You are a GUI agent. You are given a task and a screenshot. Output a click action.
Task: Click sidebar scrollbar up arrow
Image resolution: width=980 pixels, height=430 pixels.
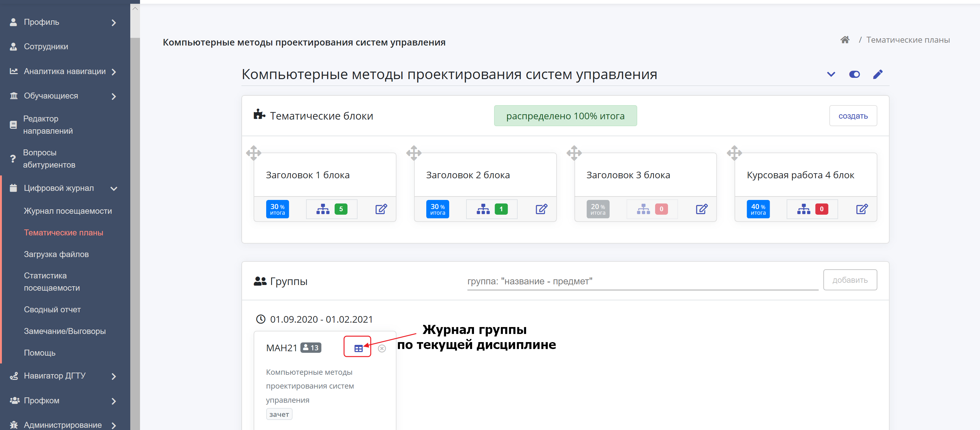click(135, 8)
